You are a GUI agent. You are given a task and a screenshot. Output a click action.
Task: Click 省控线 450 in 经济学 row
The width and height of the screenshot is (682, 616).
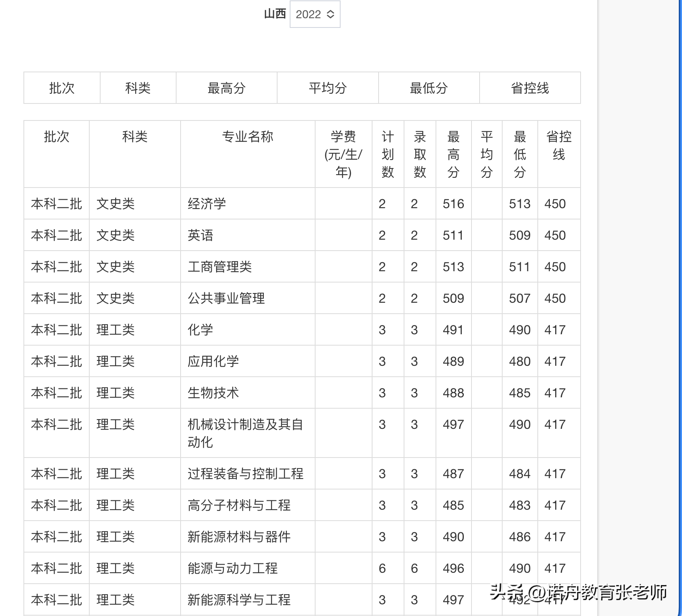555,204
